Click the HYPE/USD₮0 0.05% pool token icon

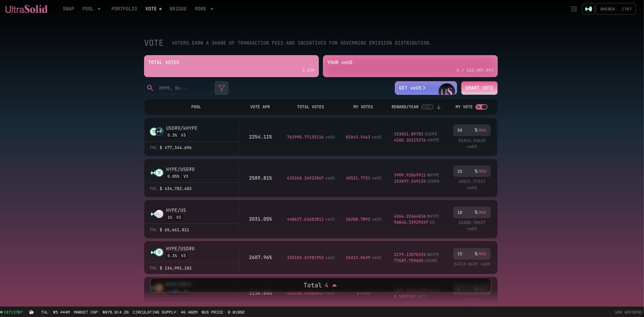pyautogui.click(x=156, y=173)
